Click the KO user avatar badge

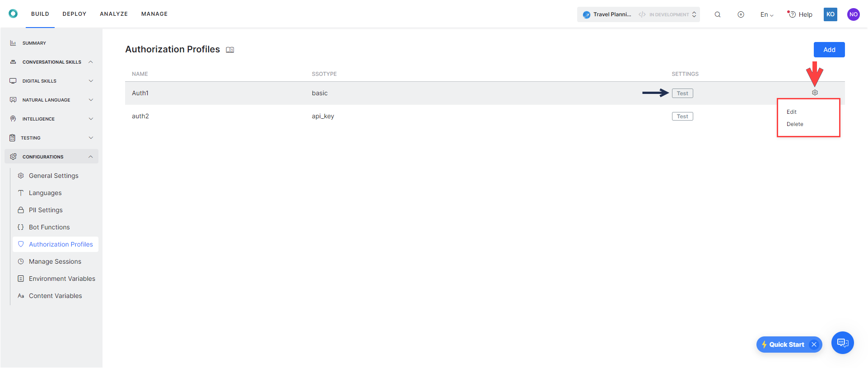[x=830, y=14]
